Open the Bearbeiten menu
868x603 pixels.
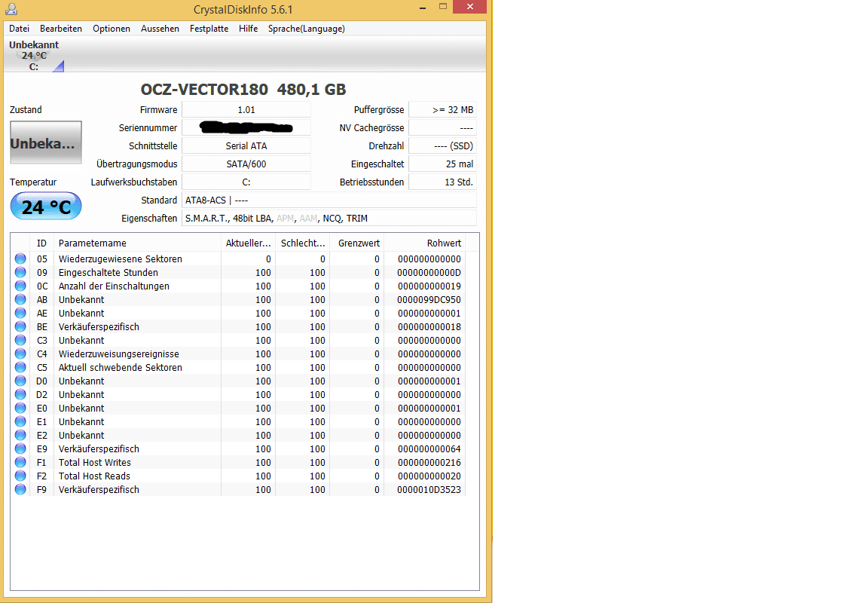(61, 29)
